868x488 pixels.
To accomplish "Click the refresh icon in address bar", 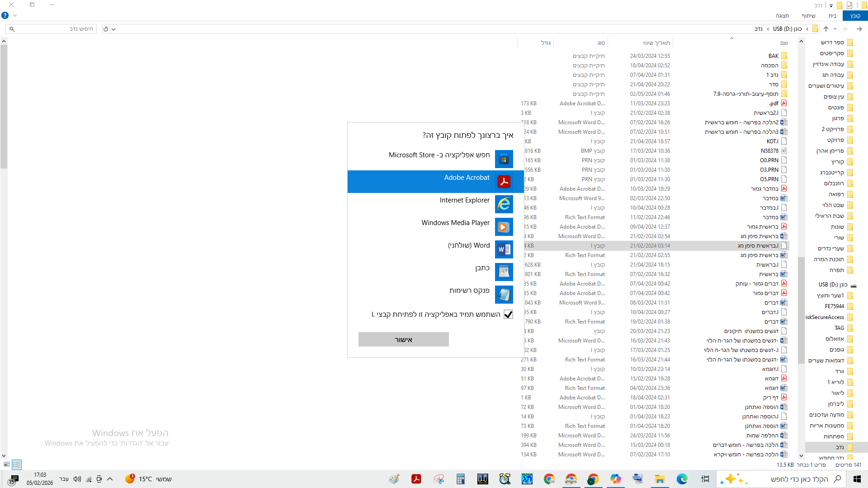I will pyautogui.click(x=106, y=29).
